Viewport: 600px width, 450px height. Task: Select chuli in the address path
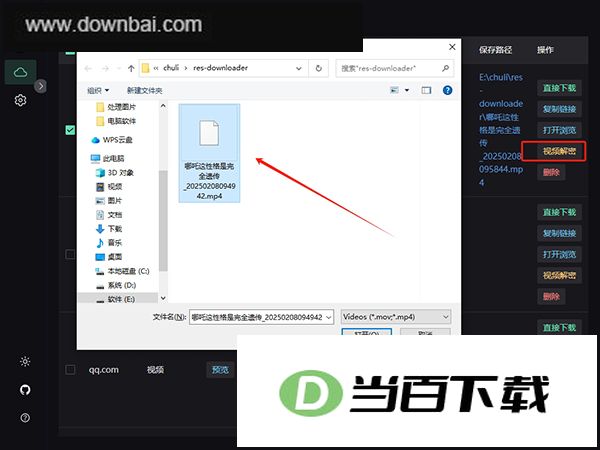[x=171, y=68]
